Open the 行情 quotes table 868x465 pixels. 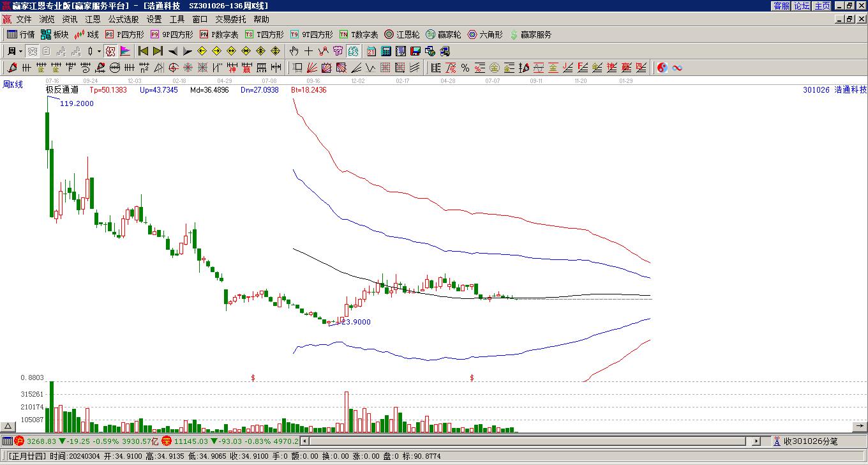click(21, 34)
